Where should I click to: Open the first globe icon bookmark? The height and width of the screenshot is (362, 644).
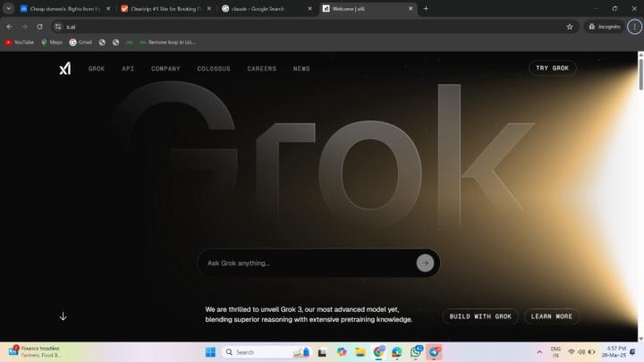(x=102, y=42)
